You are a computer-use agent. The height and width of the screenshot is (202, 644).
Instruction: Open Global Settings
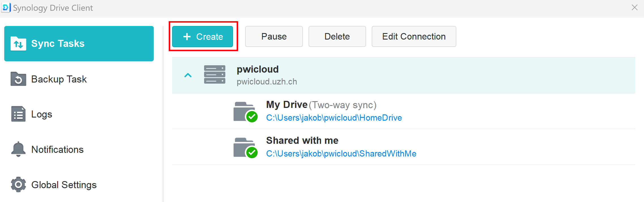(79, 184)
